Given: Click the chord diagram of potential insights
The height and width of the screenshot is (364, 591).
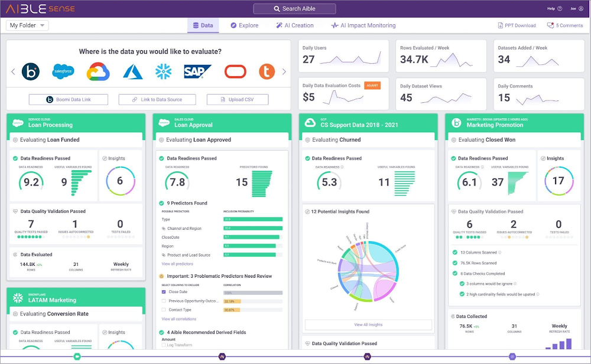Looking at the screenshot, I should [368, 271].
